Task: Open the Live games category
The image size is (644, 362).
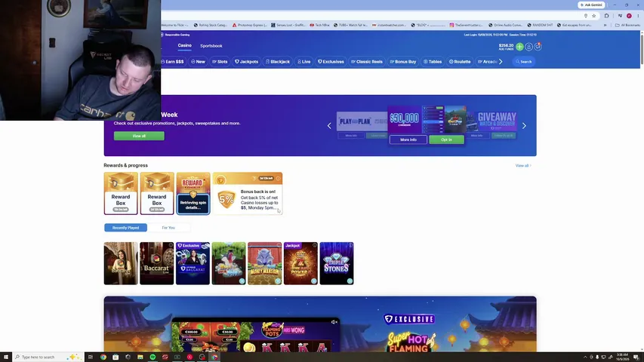Action: pos(304,62)
